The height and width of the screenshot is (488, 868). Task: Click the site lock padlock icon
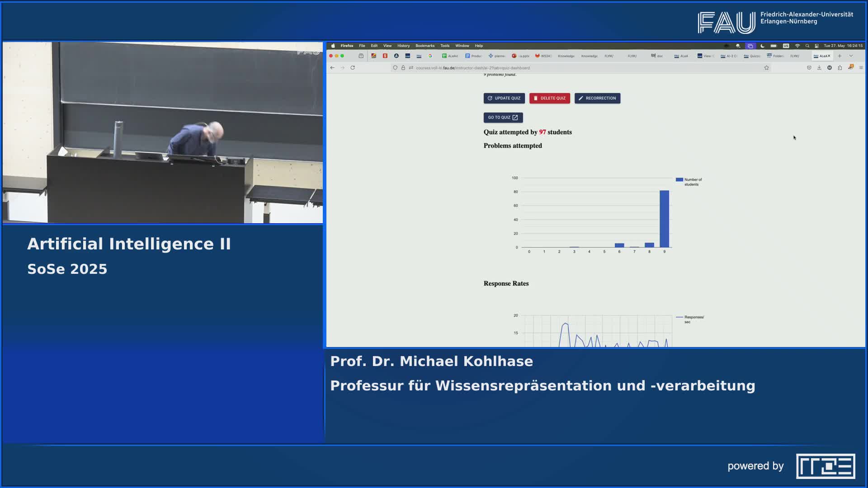tap(403, 68)
